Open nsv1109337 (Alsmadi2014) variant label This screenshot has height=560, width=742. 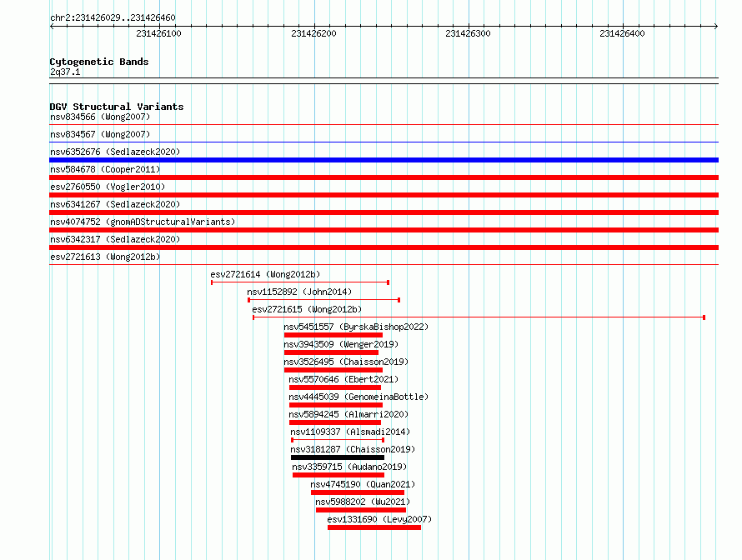pos(350,432)
